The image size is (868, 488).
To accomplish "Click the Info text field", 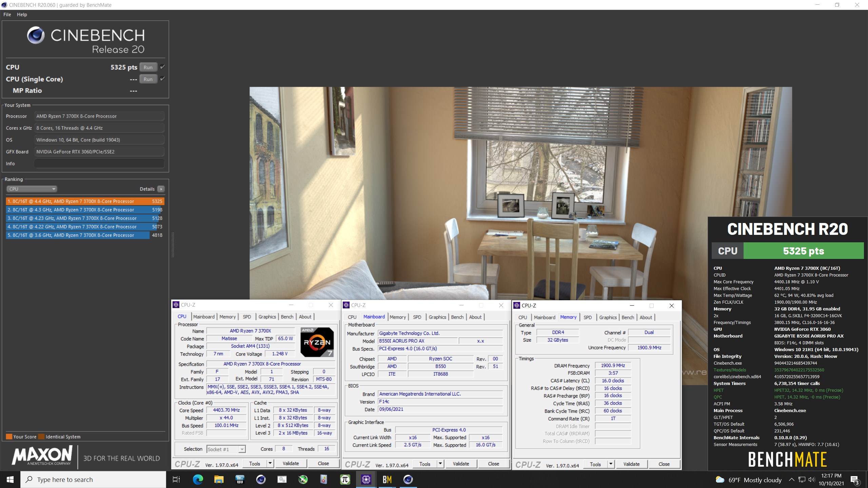I will point(99,163).
